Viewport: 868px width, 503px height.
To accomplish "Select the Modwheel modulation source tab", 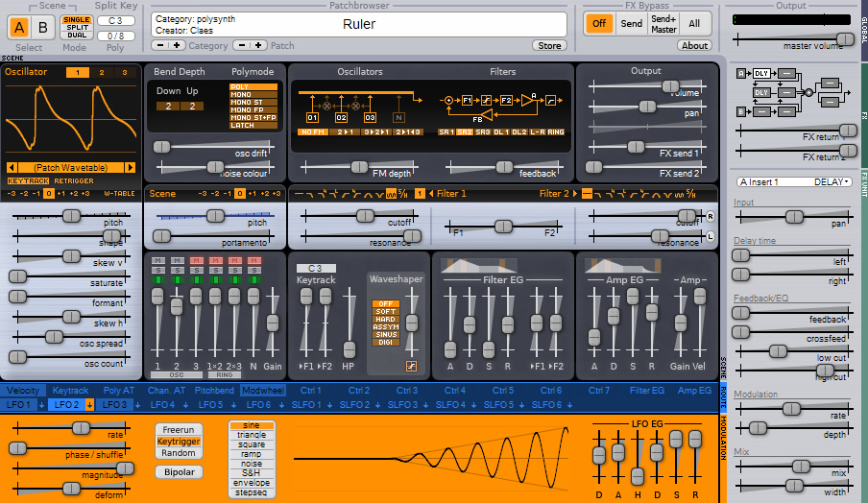I will tap(263, 391).
